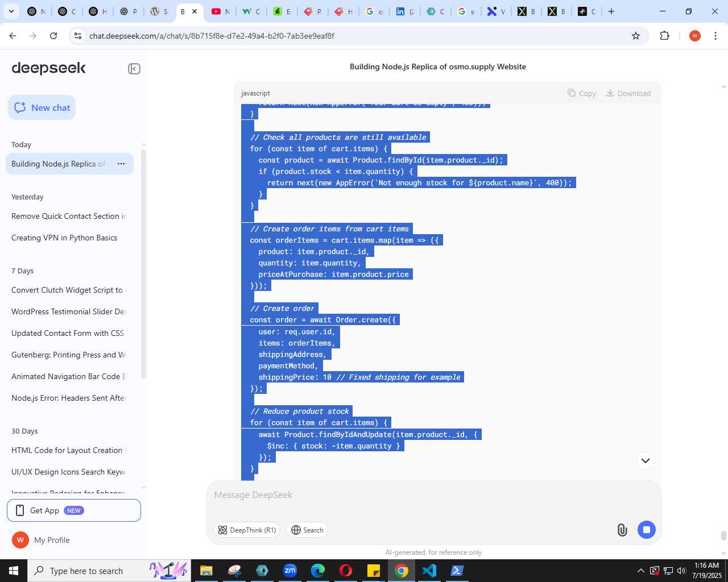Open Remove Quick Contact Section chat

tap(68, 216)
